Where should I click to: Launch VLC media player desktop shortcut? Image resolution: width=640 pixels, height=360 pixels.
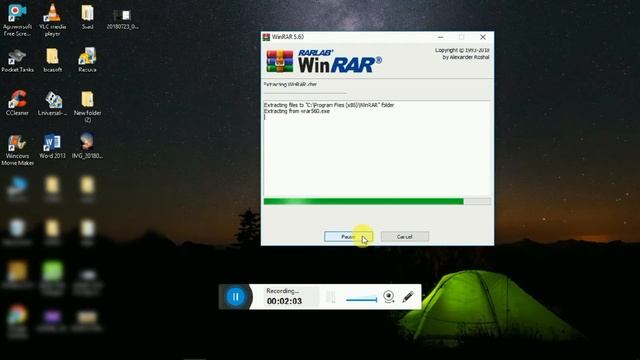pyautogui.click(x=52, y=20)
